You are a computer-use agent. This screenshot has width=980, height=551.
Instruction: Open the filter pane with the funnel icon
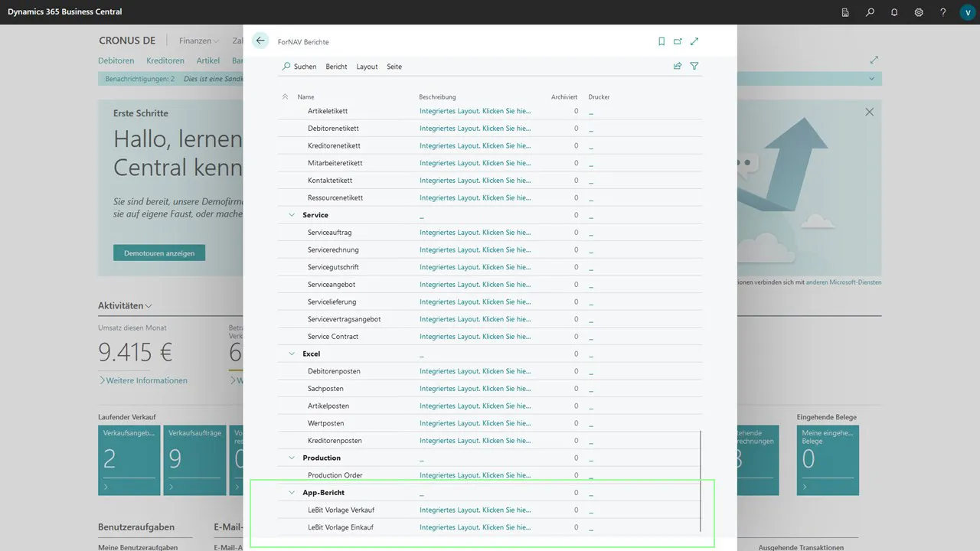click(694, 67)
